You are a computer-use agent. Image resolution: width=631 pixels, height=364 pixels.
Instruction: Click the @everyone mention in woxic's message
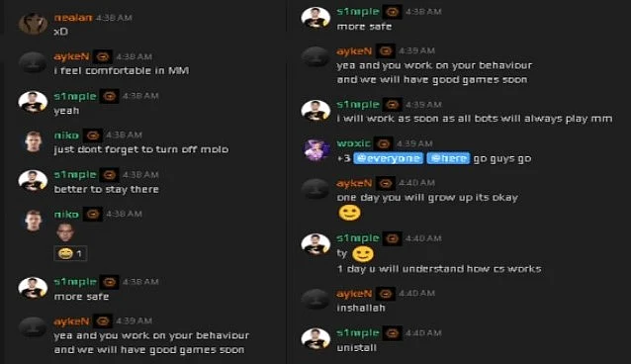click(388, 158)
